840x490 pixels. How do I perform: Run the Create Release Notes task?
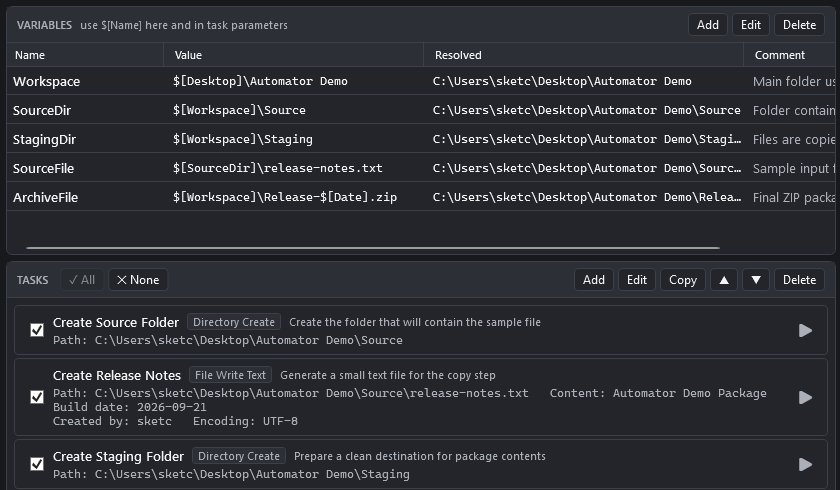[805, 397]
